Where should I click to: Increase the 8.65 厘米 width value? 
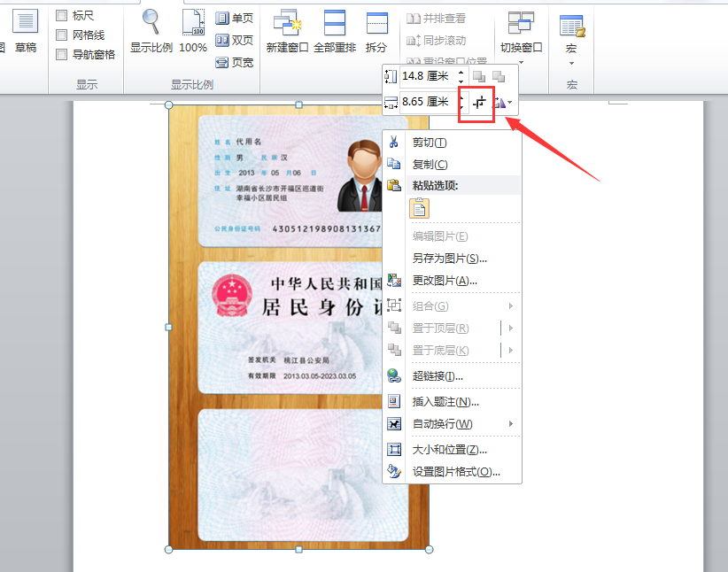[x=461, y=97]
